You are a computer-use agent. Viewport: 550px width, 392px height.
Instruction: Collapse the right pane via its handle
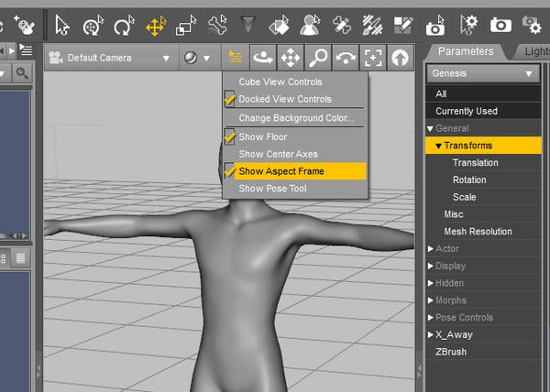click(420, 370)
